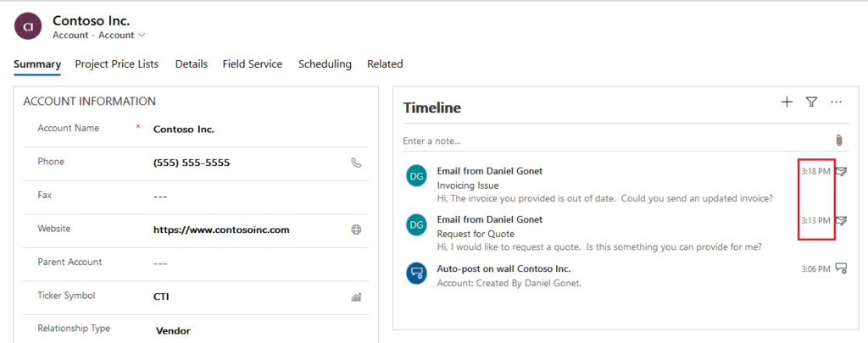This screenshot has height=343, width=868.
Task: Open the Scheduling tab
Action: (x=325, y=64)
